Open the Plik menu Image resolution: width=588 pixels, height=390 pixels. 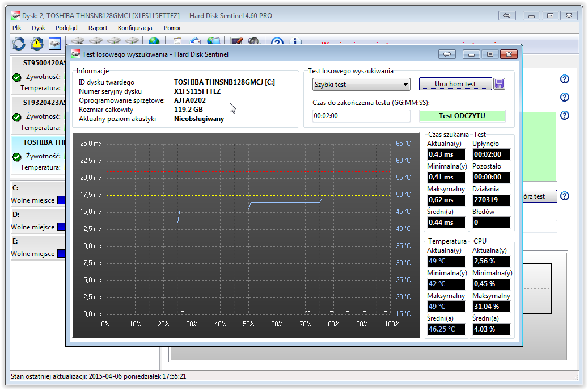[17, 28]
